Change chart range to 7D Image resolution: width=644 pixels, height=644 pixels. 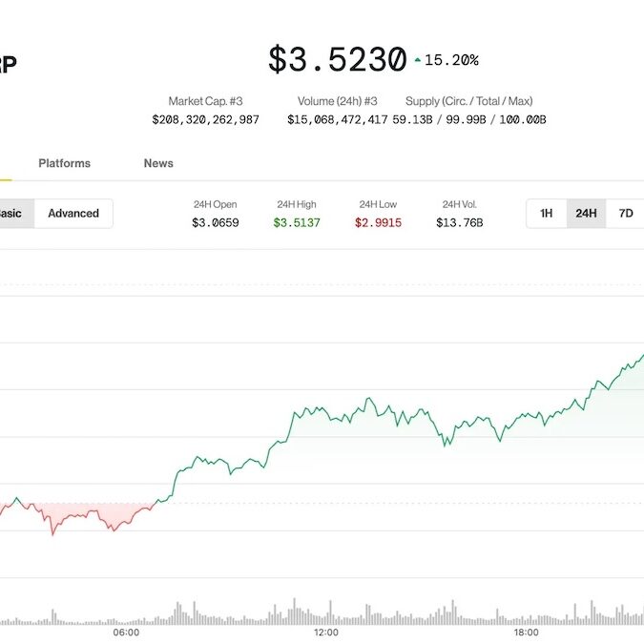click(x=625, y=214)
